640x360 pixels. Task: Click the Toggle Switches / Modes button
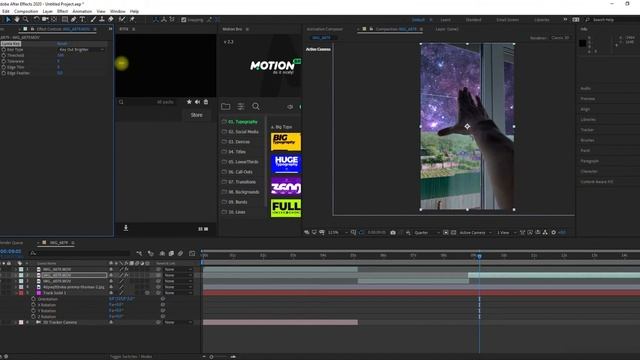pyautogui.click(x=131, y=357)
